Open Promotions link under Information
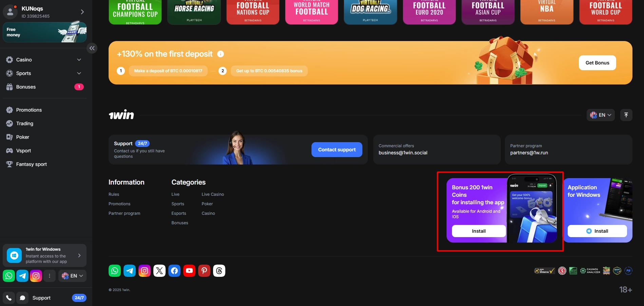644x306 pixels. point(119,204)
